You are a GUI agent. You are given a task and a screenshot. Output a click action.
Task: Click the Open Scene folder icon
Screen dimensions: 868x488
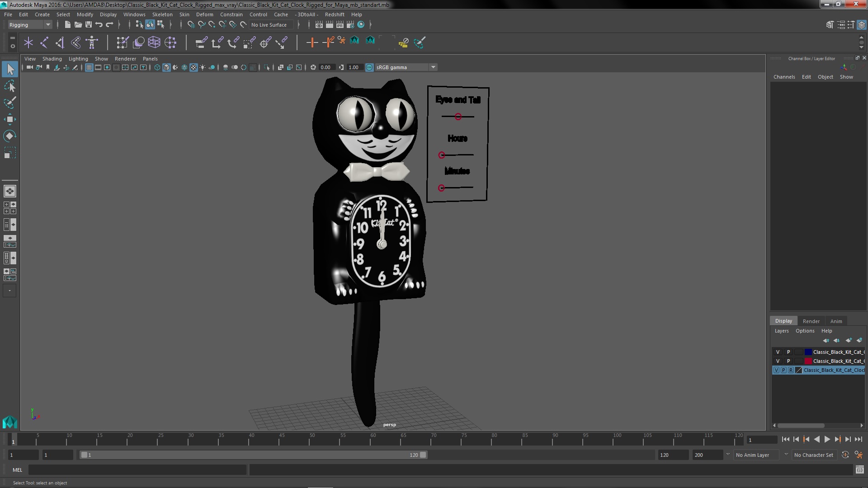tap(78, 24)
